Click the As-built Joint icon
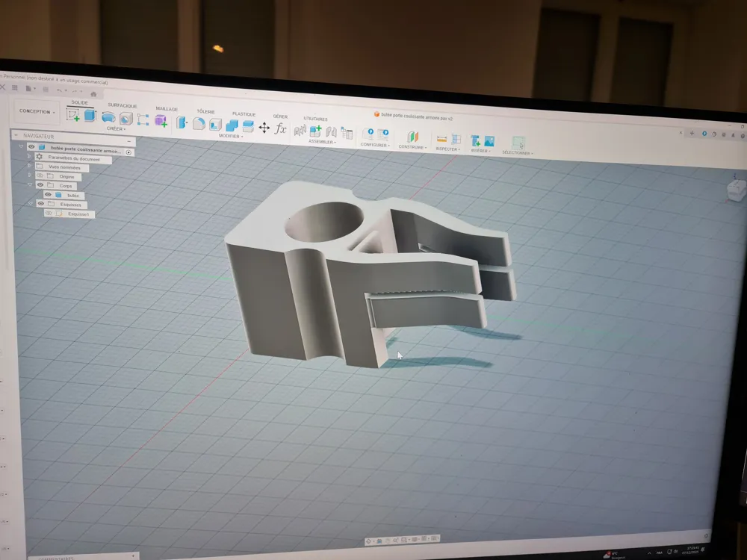This screenshot has height=560, width=747. pos(332,132)
